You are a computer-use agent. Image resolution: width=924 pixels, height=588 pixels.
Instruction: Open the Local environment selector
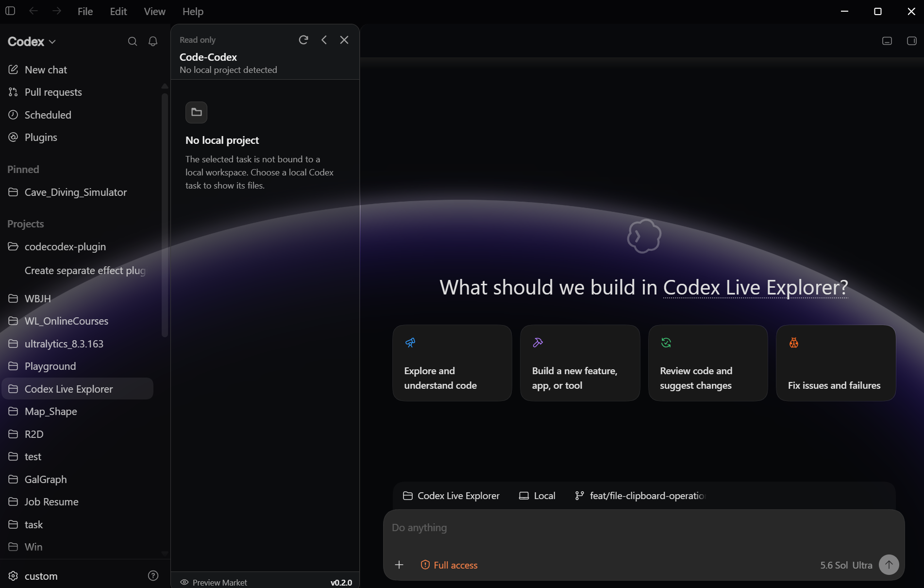[x=537, y=496]
